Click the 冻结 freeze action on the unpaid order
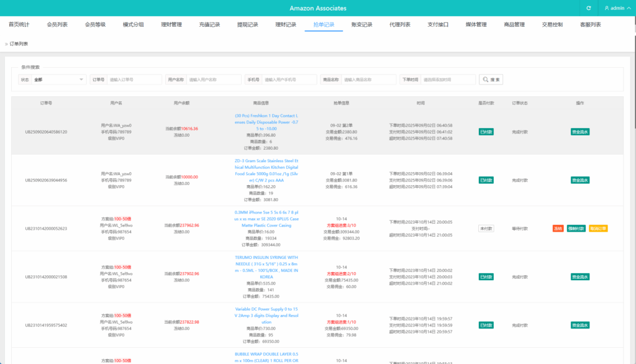This screenshot has width=636, height=364. pos(558,228)
